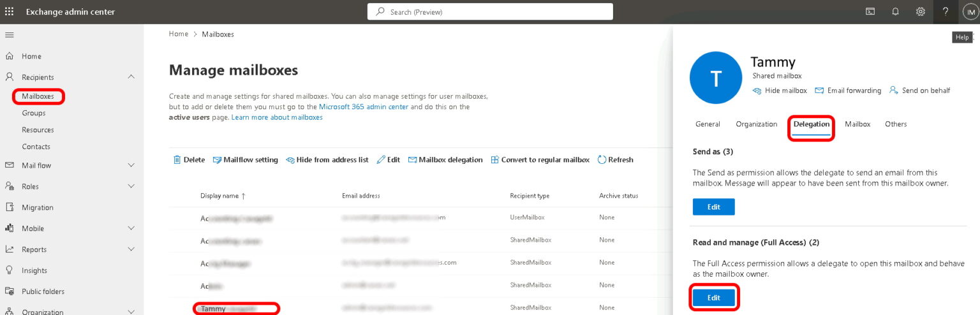Switch to the Organization tab
Image resolution: width=980 pixels, height=315 pixels.
pos(756,124)
